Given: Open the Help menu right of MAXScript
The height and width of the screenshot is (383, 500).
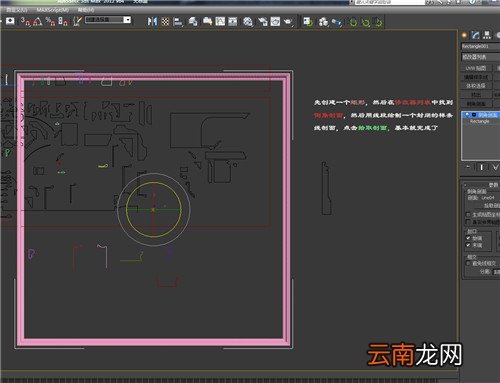Looking at the screenshot, I should click(86, 10).
